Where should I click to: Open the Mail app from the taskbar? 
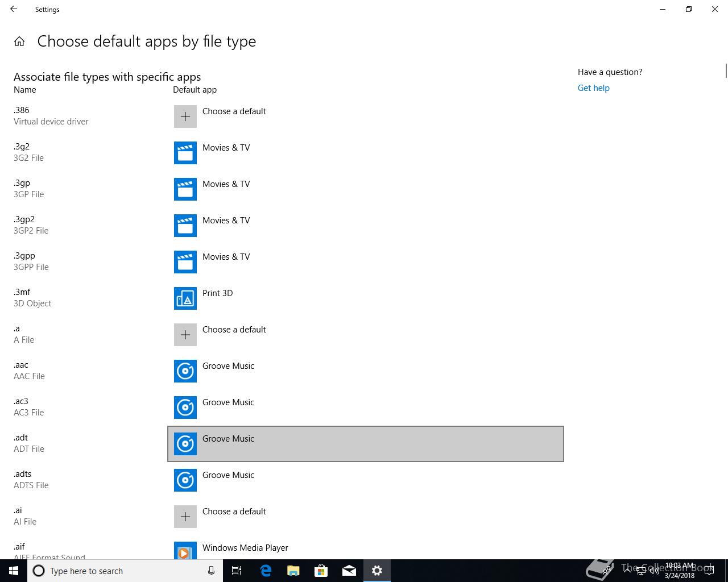(349, 571)
